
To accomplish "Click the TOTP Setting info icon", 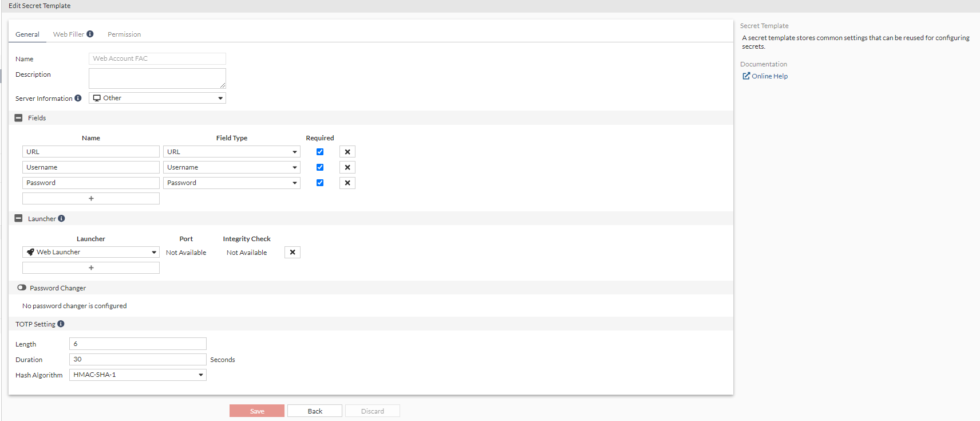I will 61,324.
